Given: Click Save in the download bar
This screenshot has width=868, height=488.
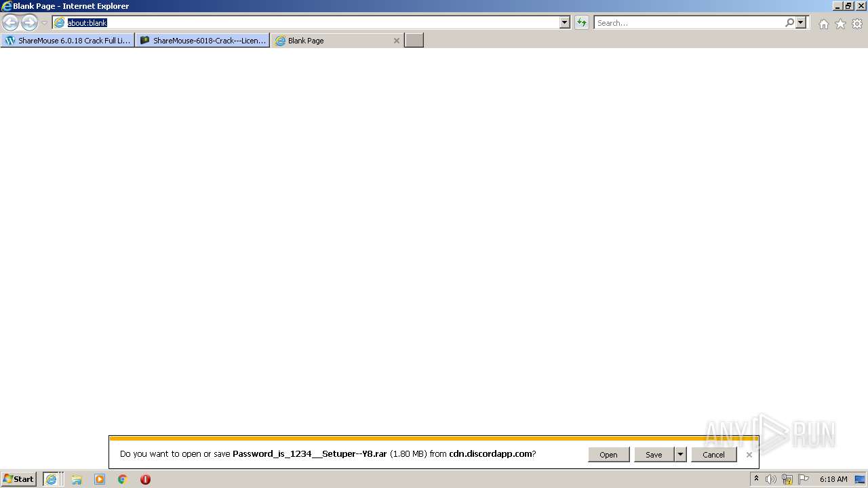Looking at the screenshot, I should coord(654,455).
